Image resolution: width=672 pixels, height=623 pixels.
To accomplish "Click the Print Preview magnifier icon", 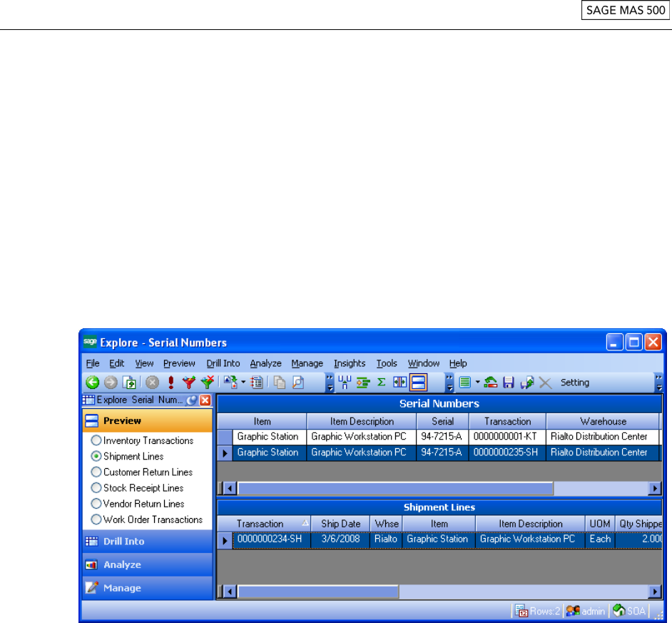I will click(298, 382).
